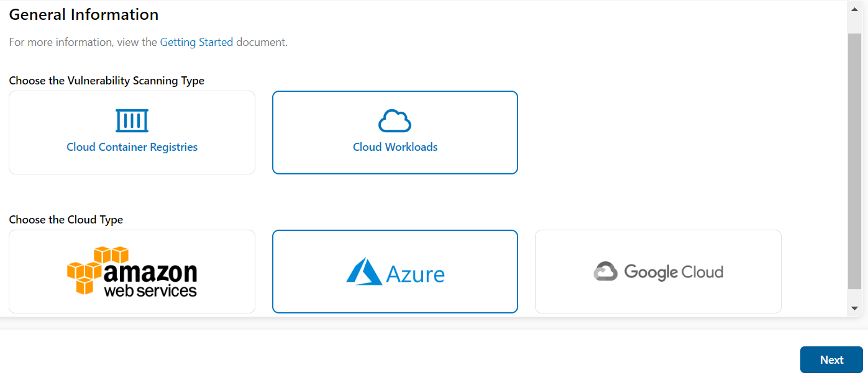Click the Cloud Workloads card label text
Viewport: 868px width, 378px height.
(395, 147)
